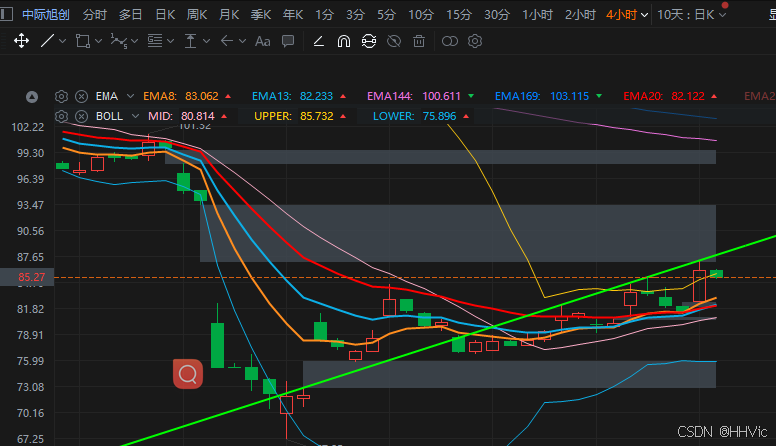Screen dimensions: 776x446
Task: Select the trend line drawing tool
Action: 48,41
